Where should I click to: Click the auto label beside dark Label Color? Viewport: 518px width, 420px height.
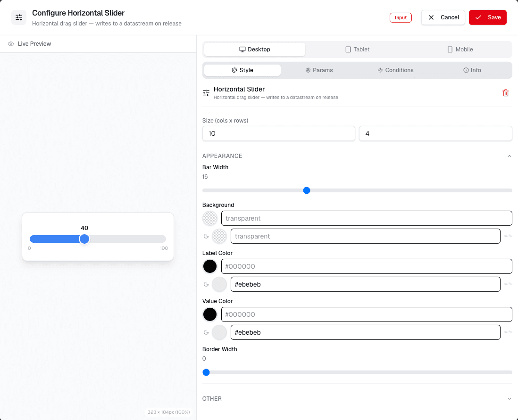[x=508, y=284]
